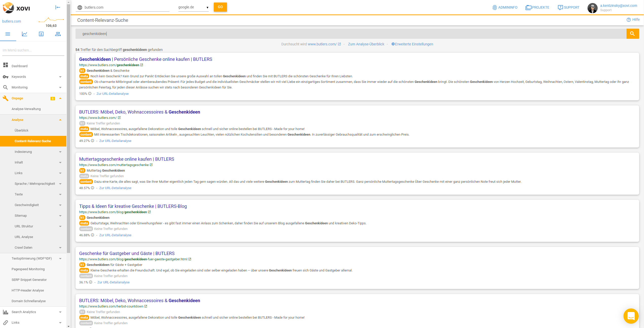Click the Dashboard grid icon
644x328 pixels.
pos(6,65)
